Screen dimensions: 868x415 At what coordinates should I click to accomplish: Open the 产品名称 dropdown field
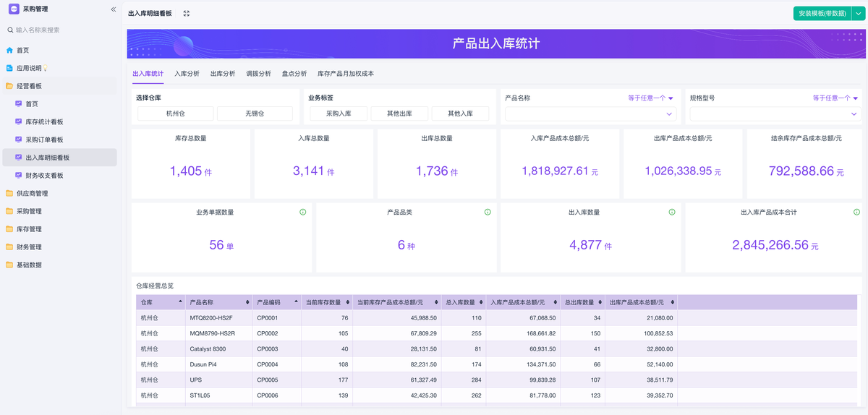click(590, 114)
